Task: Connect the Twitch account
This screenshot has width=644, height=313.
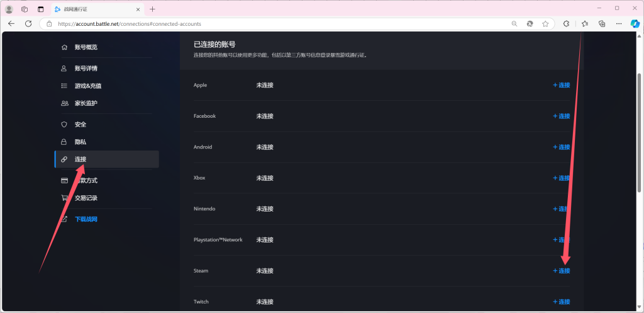Action: click(562, 302)
